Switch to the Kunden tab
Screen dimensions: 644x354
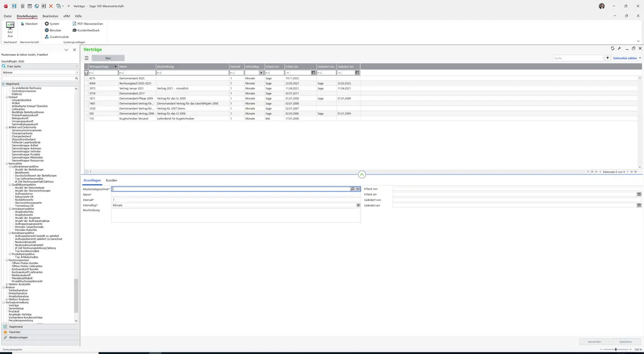[112, 180]
